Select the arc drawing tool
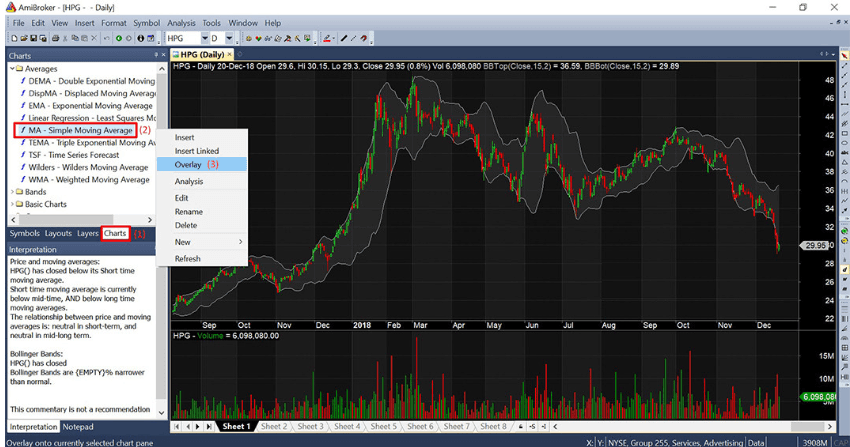Viewport: 850px width, 447px height. [x=845, y=182]
